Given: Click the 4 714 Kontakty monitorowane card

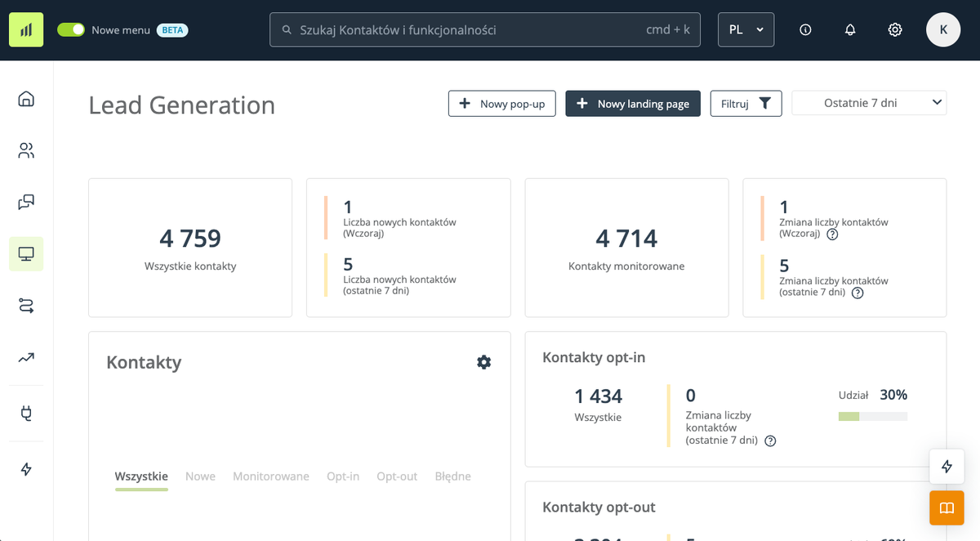Looking at the screenshot, I should point(626,248).
